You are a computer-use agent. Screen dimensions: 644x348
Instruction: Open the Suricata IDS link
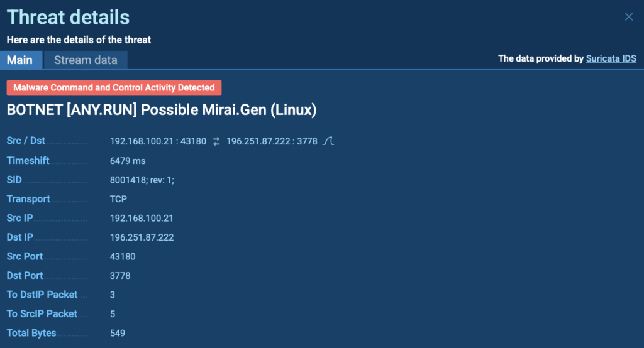(611, 58)
